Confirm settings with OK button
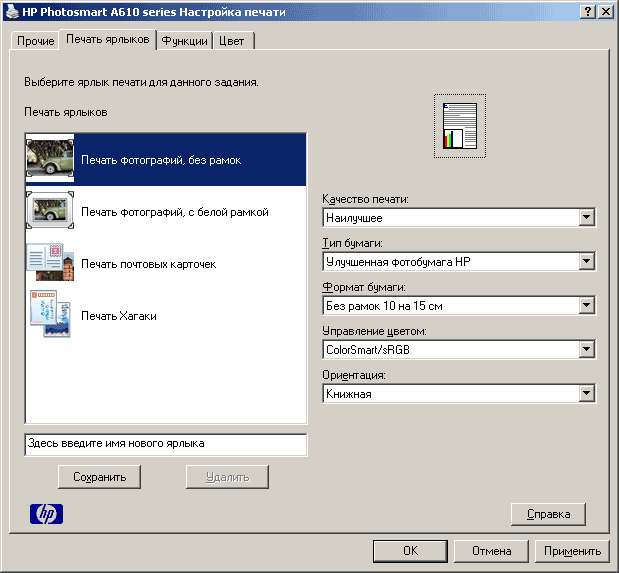 410,550
